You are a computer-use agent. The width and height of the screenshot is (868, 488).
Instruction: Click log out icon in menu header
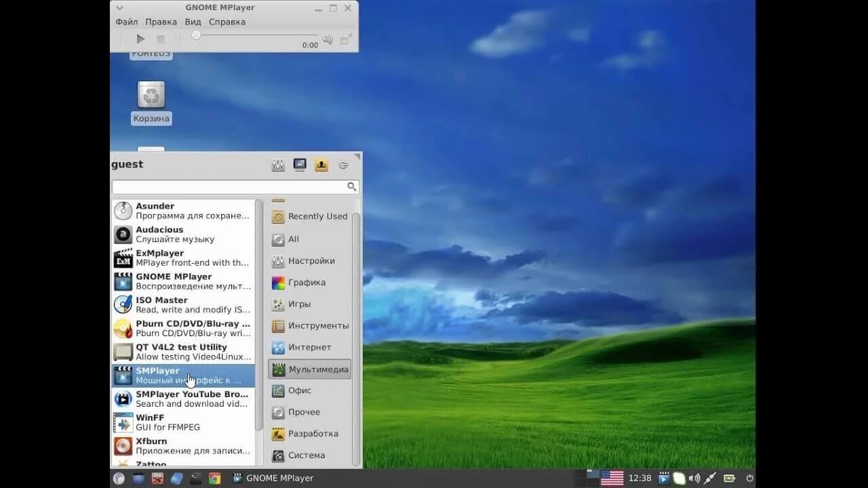pyautogui.click(x=343, y=165)
